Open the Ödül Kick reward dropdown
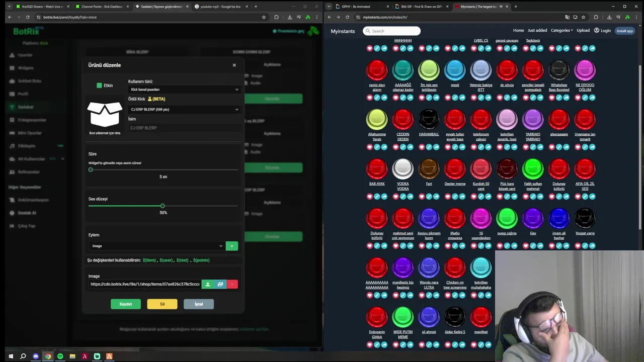Image resolution: width=644 pixels, height=362 pixels. pyautogui.click(x=184, y=109)
